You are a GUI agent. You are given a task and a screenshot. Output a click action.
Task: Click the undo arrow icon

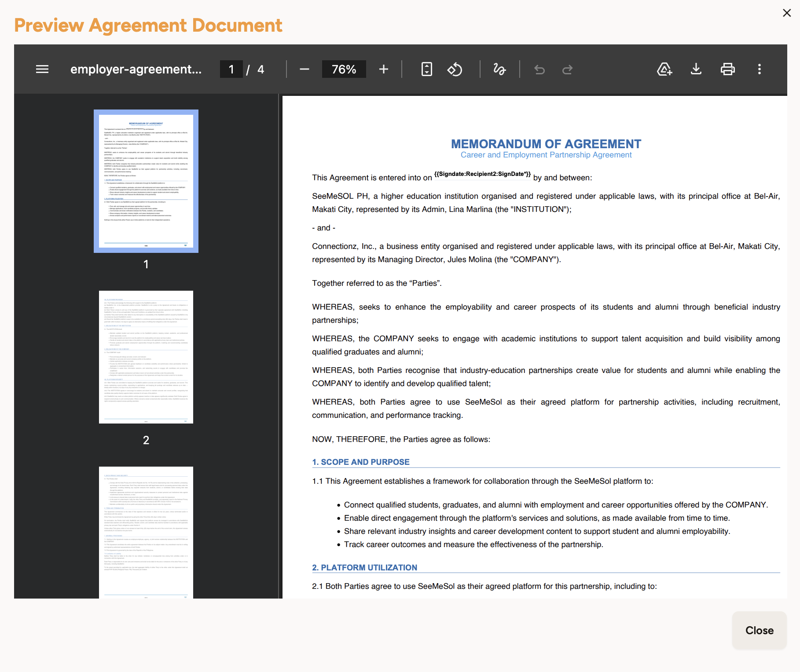[x=539, y=69]
